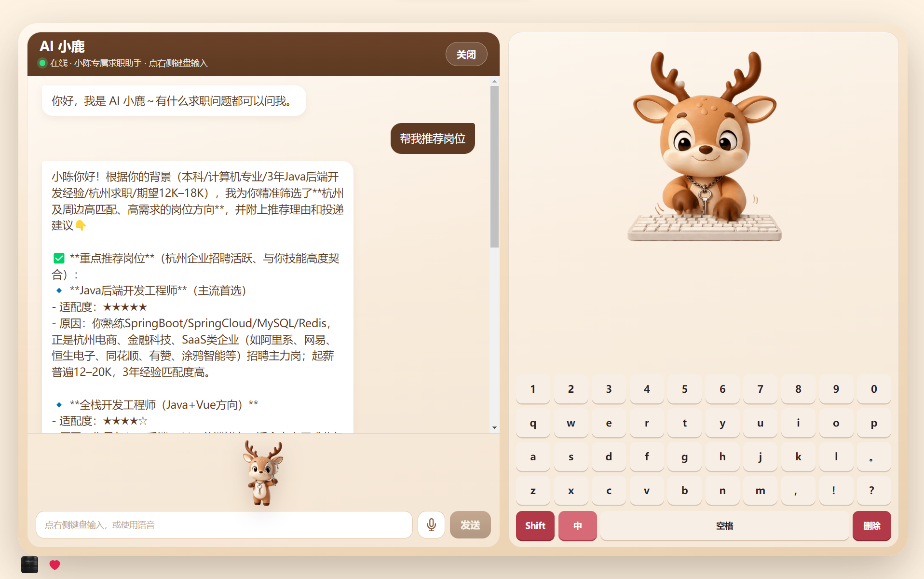This screenshot has height=579, width=924.
Task: Tap the number 0 key
Action: [x=874, y=389]
